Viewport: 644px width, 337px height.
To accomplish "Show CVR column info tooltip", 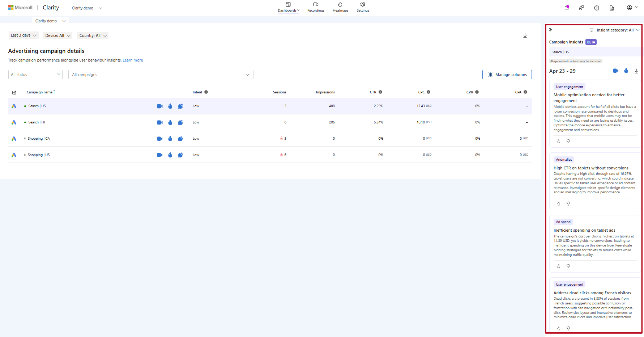I will pyautogui.click(x=477, y=92).
